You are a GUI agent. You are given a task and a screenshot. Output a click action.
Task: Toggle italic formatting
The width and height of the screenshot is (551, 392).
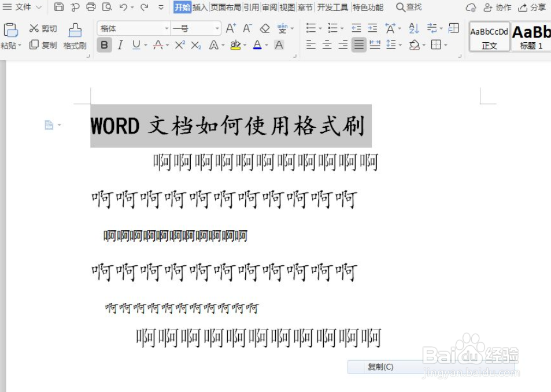coord(120,45)
